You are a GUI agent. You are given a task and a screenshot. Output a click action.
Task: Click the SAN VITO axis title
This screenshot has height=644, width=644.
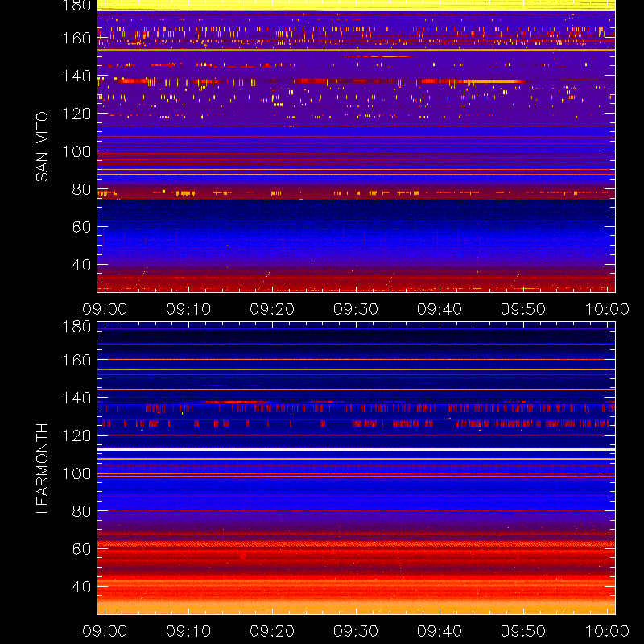[x=42, y=147]
